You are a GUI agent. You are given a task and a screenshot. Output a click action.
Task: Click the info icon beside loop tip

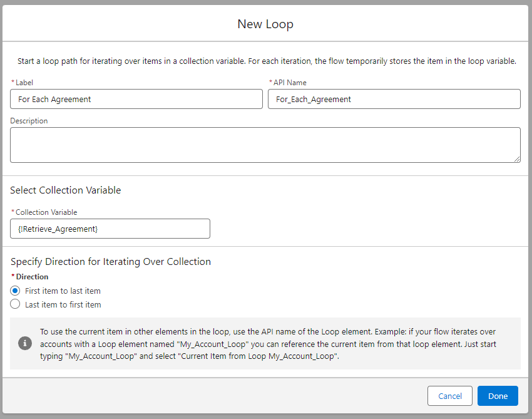click(25, 343)
